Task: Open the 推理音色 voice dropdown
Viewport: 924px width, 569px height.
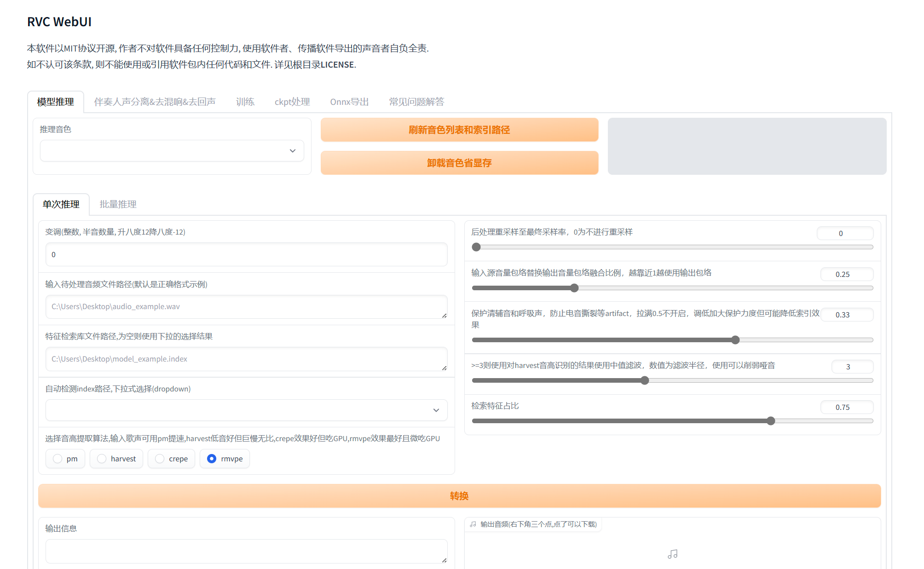Action: point(172,151)
